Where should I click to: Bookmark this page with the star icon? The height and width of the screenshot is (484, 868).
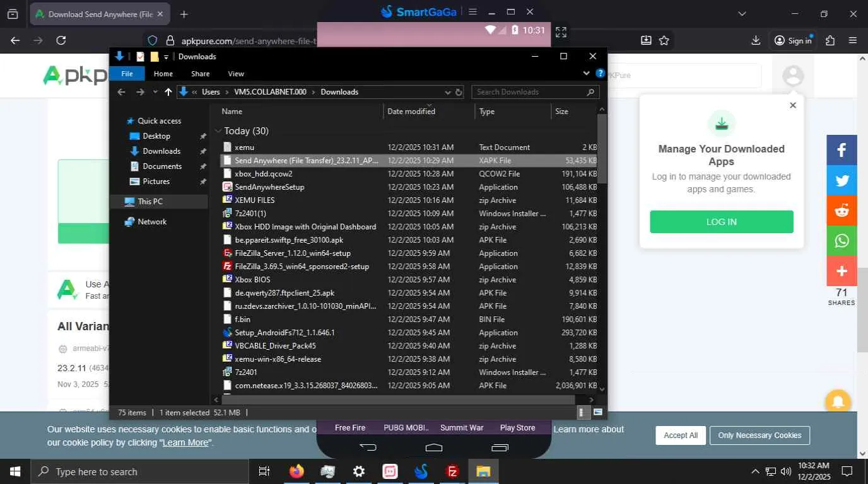[x=664, y=40]
